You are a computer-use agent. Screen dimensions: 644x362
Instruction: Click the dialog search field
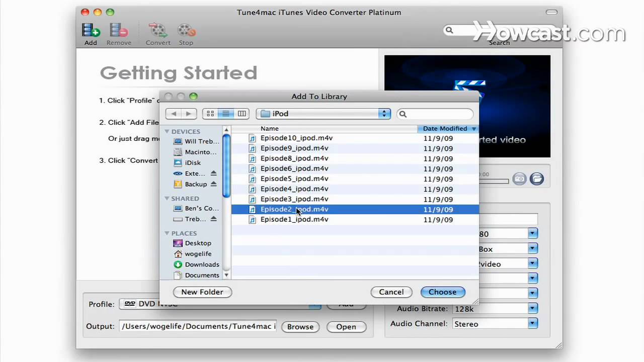point(439,114)
